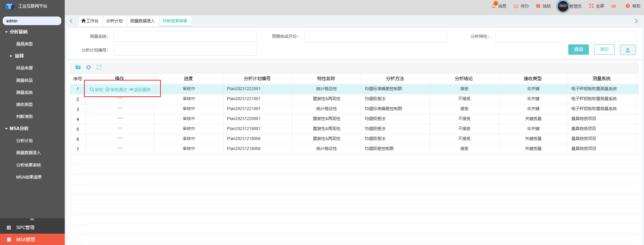Click the 管理员 user avatar

[x=563, y=6]
